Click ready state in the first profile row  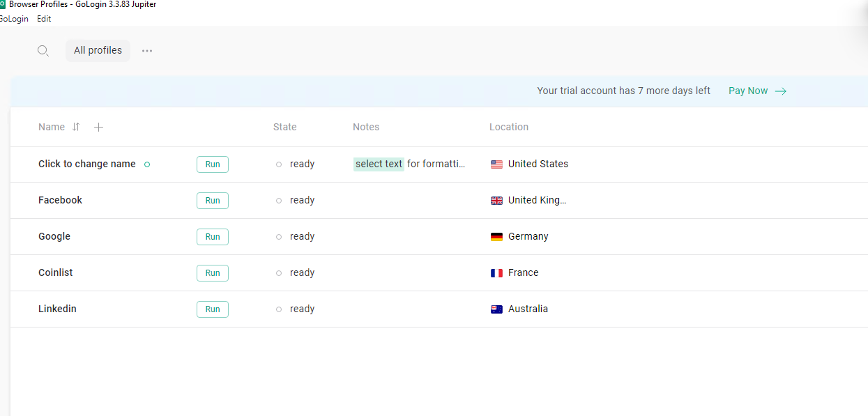tap(303, 164)
